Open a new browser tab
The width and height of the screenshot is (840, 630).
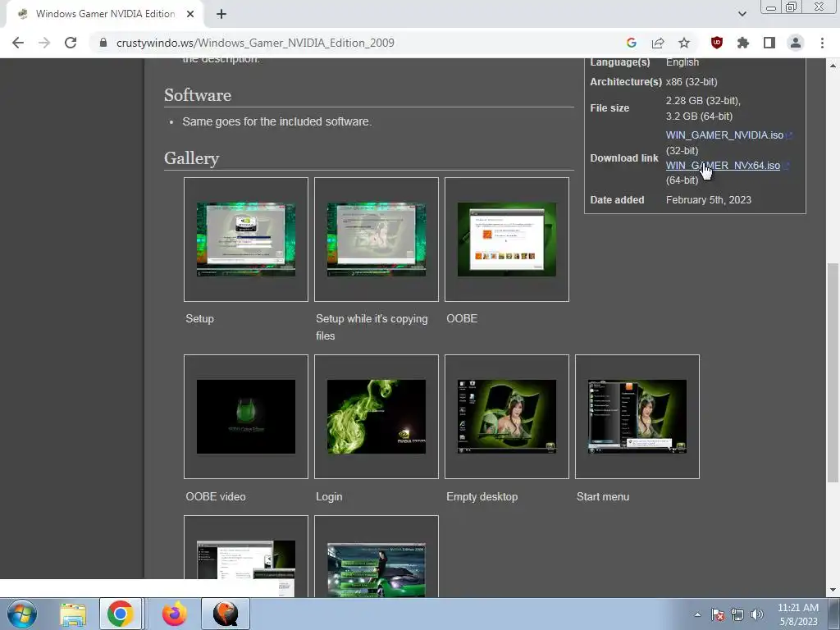tap(221, 14)
